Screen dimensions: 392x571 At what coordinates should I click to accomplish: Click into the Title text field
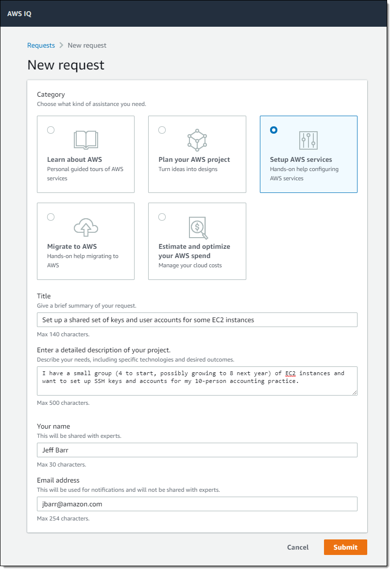coord(197,320)
